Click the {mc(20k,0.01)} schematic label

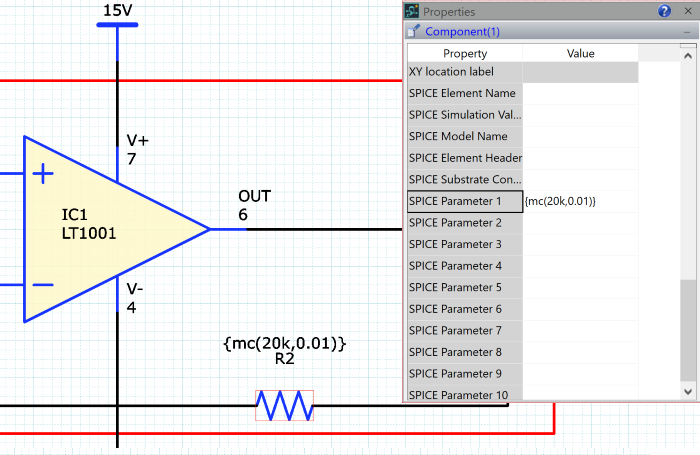[x=284, y=343]
